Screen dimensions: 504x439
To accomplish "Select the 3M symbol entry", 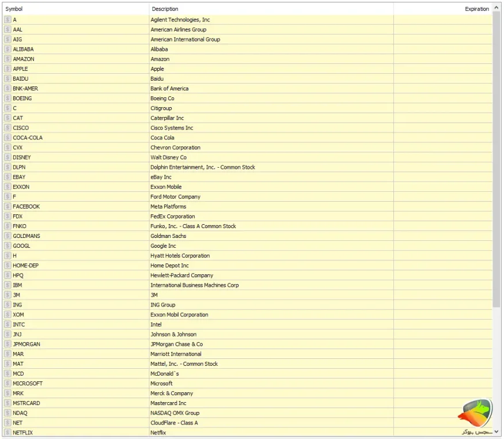I will 16,295.
